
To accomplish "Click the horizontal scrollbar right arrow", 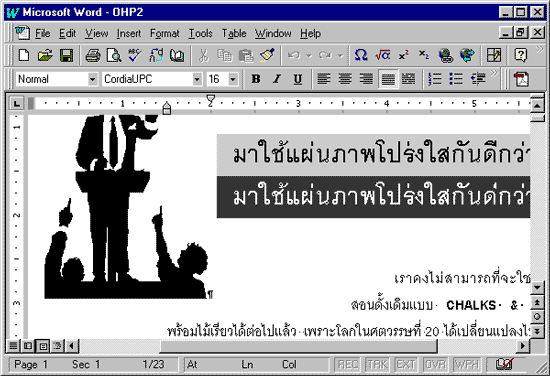I will point(523,346).
